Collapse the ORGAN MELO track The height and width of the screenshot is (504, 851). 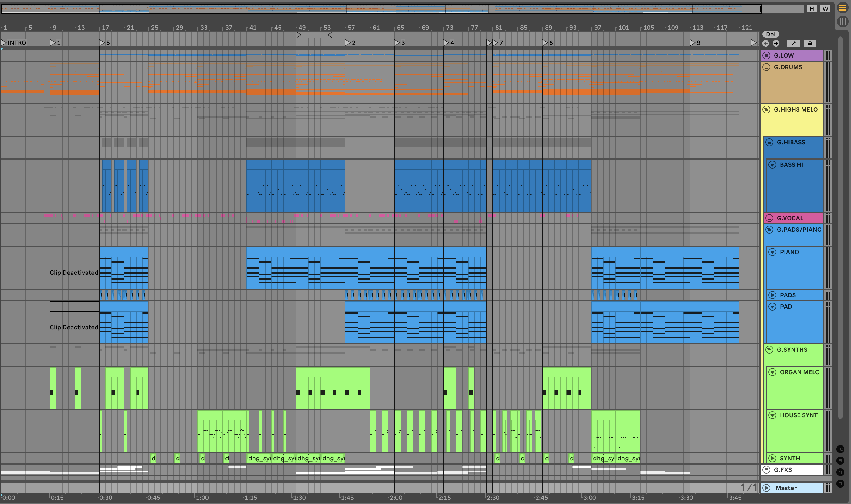[x=772, y=372]
